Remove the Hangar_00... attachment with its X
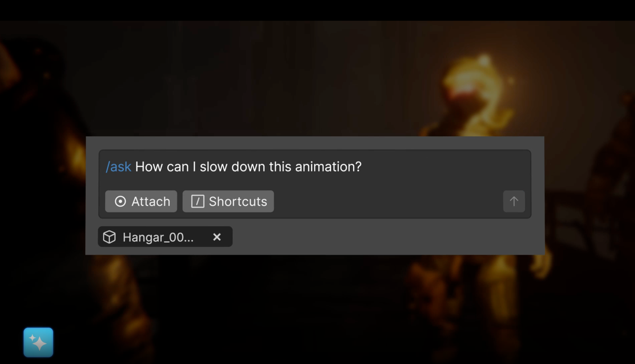 click(217, 237)
